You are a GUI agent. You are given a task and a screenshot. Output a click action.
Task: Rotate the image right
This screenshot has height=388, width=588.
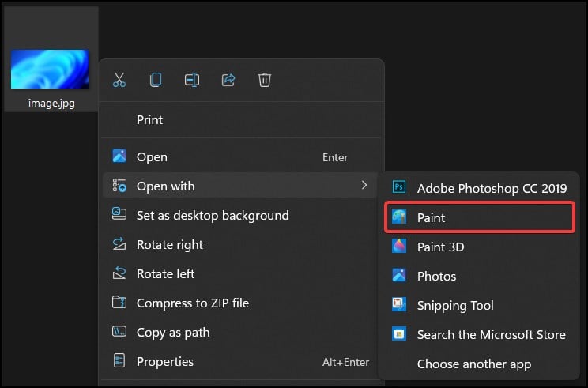tap(170, 244)
